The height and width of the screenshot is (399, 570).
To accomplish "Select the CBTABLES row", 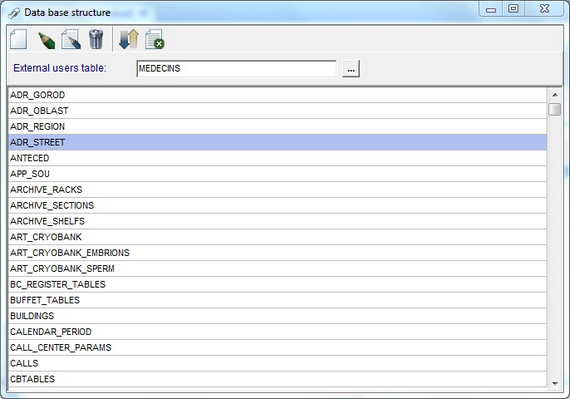I will pyautogui.click(x=277, y=379).
